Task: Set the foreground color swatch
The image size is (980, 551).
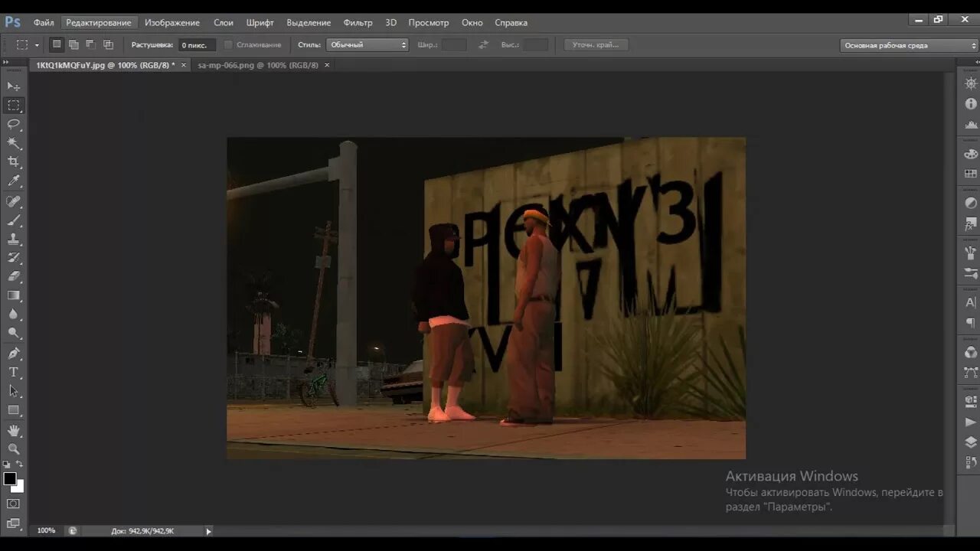Action: coord(10,478)
